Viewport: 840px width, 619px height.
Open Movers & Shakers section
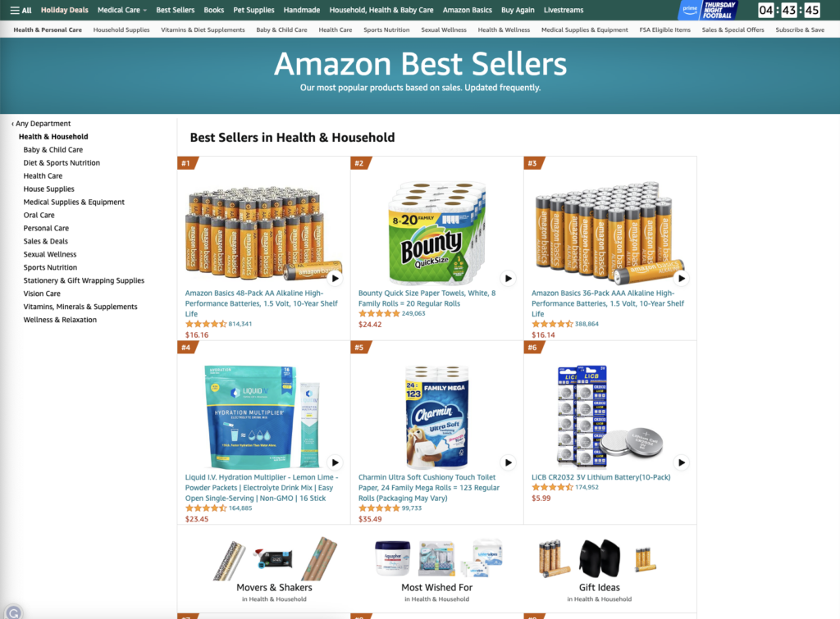(x=274, y=587)
